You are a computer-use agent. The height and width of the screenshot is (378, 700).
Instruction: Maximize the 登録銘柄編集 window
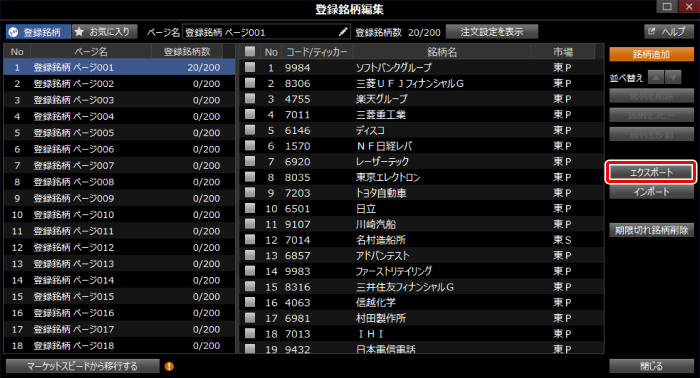pyautogui.click(x=667, y=6)
